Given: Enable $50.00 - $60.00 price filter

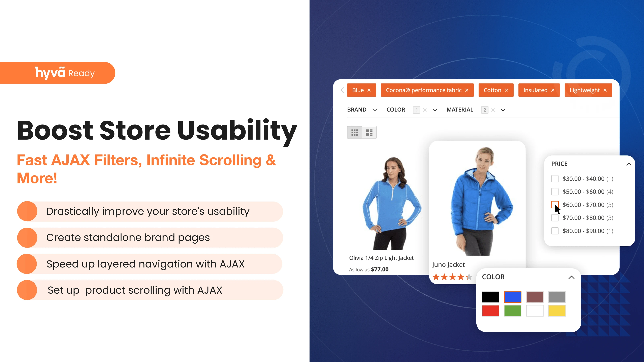Looking at the screenshot, I should pyautogui.click(x=555, y=191).
